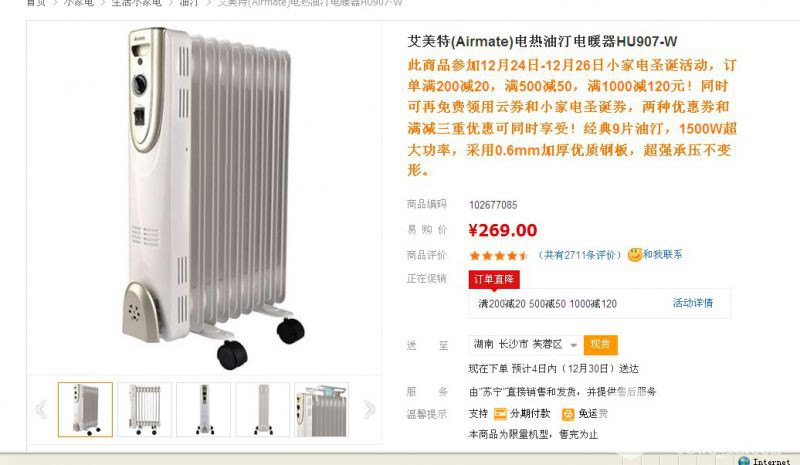Select the heater with drying rack thumbnail
This screenshot has height=465, width=800.
[321, 409]
